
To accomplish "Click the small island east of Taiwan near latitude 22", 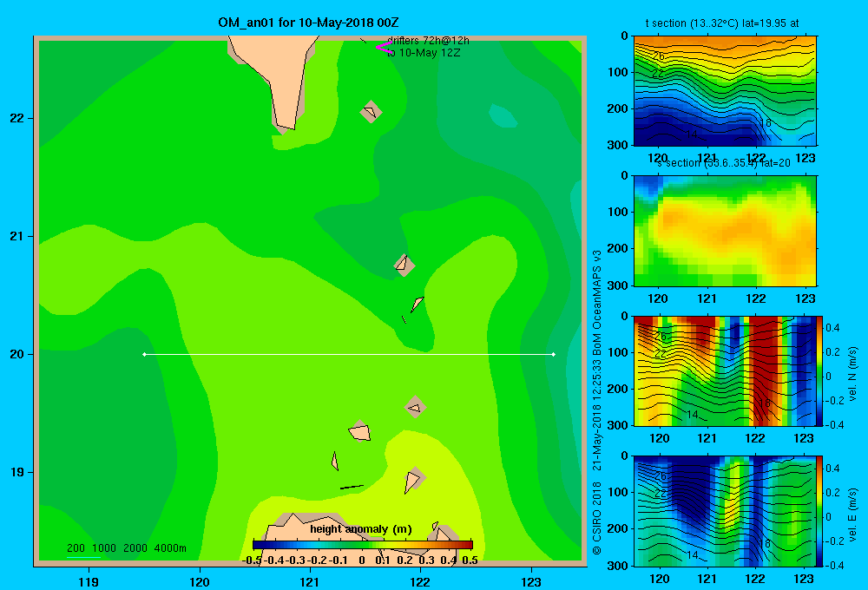I will click(x=371, y=112).
